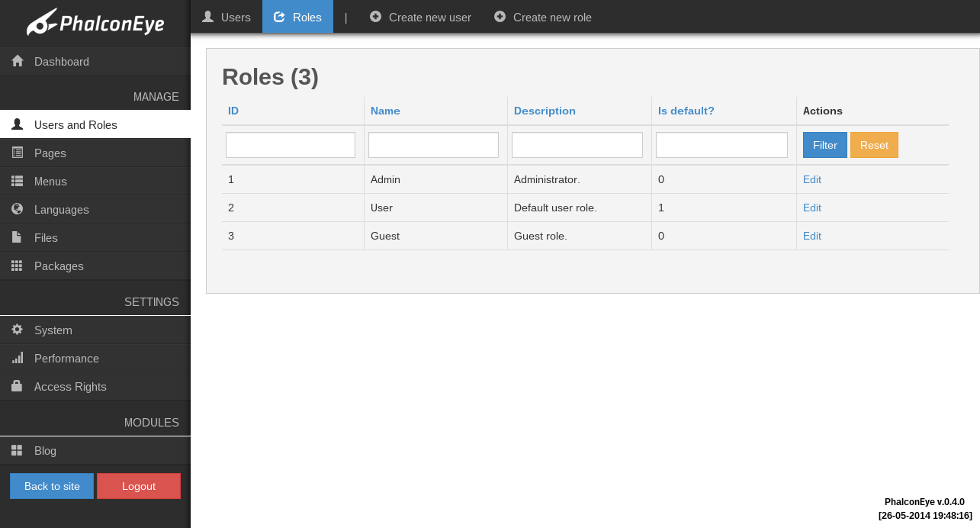Click the Reset filters button
Screen dimensions: 980x528
pos(874,145)
